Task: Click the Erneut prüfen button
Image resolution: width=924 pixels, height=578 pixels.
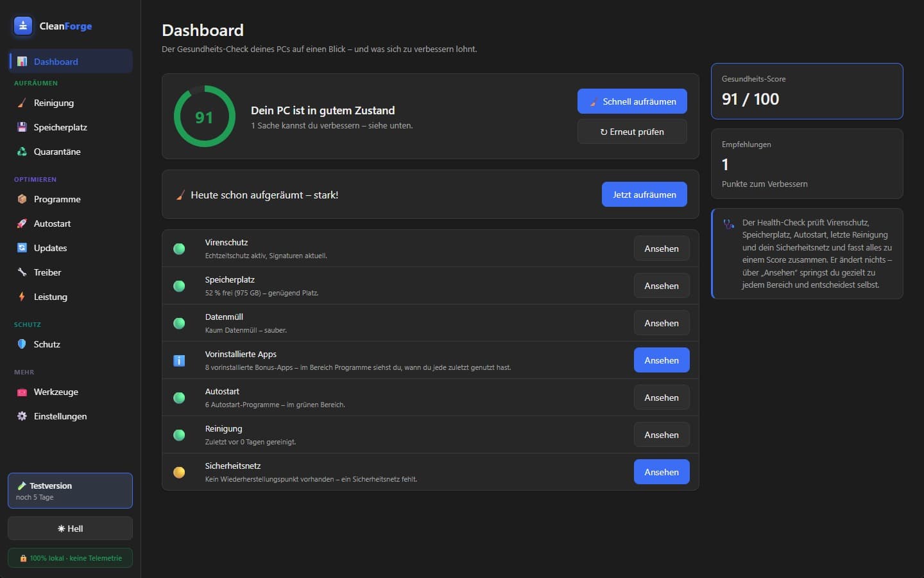Action: (632, 132)
